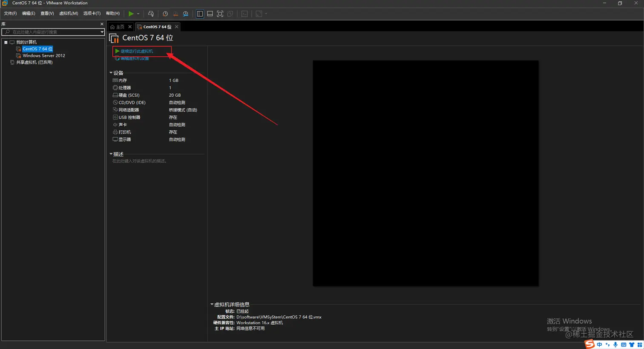The height and width of the screenshot is (349, 644).
Task: Click the Sogou input method S logo
Action: pyautogui.click(x=590, y=344)
